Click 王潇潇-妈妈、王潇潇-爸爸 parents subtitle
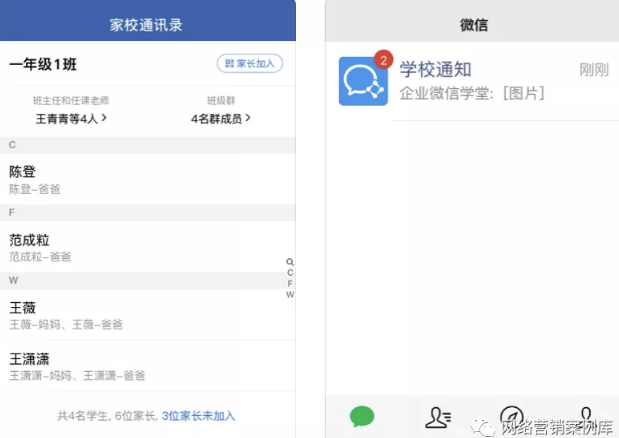 77,375
